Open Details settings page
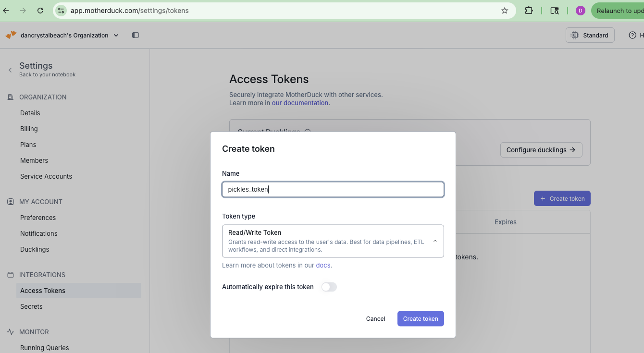 tap(30, 113)
